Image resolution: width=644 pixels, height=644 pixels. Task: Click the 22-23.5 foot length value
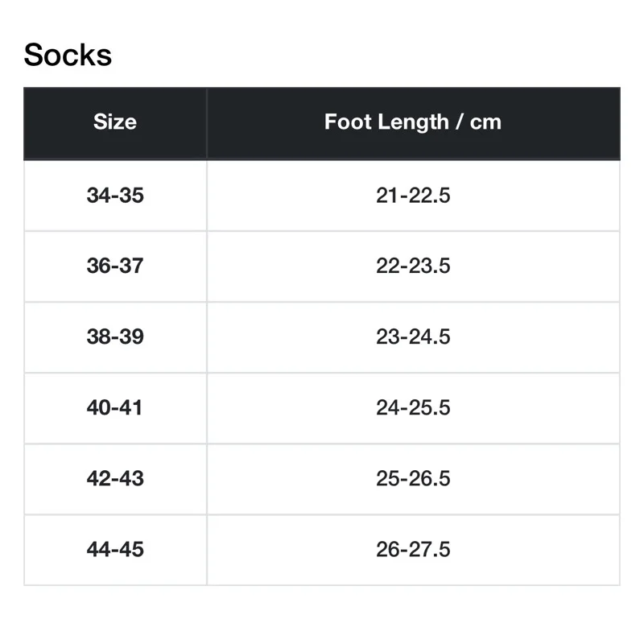coord(413,266)
